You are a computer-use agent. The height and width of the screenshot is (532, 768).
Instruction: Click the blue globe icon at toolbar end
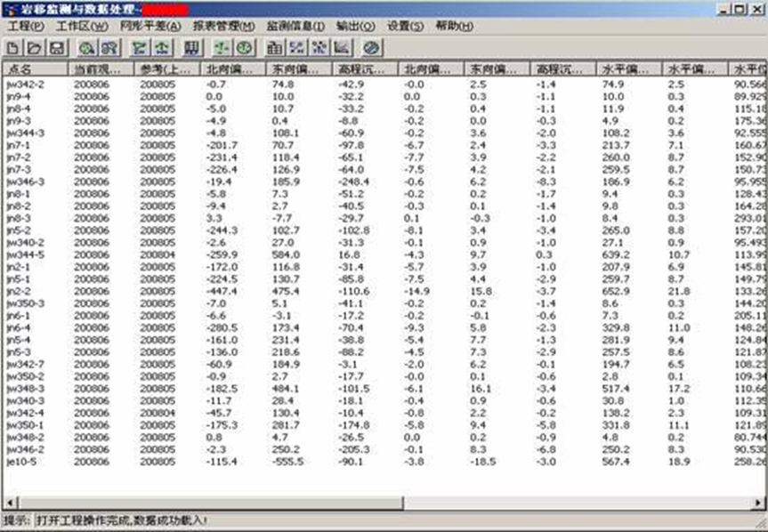372,47
